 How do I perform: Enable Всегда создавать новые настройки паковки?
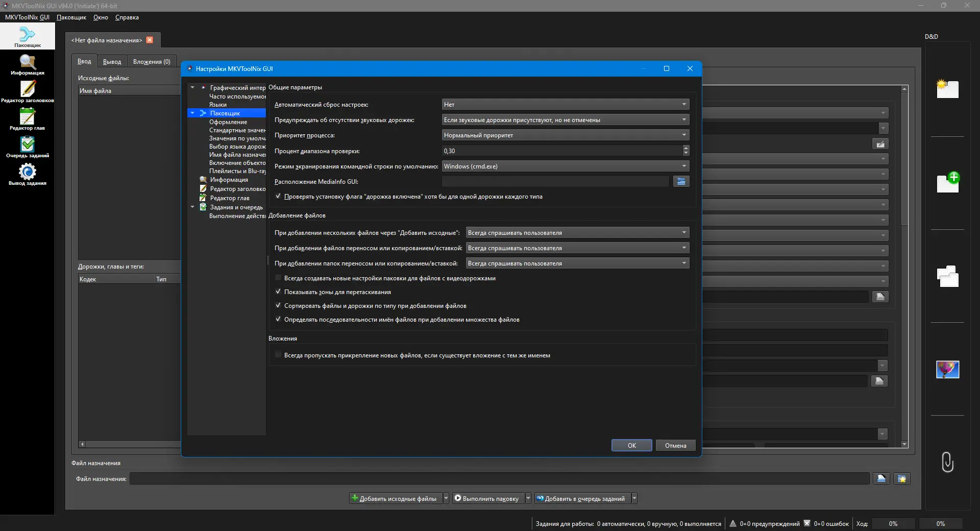(x=278, y=278)
